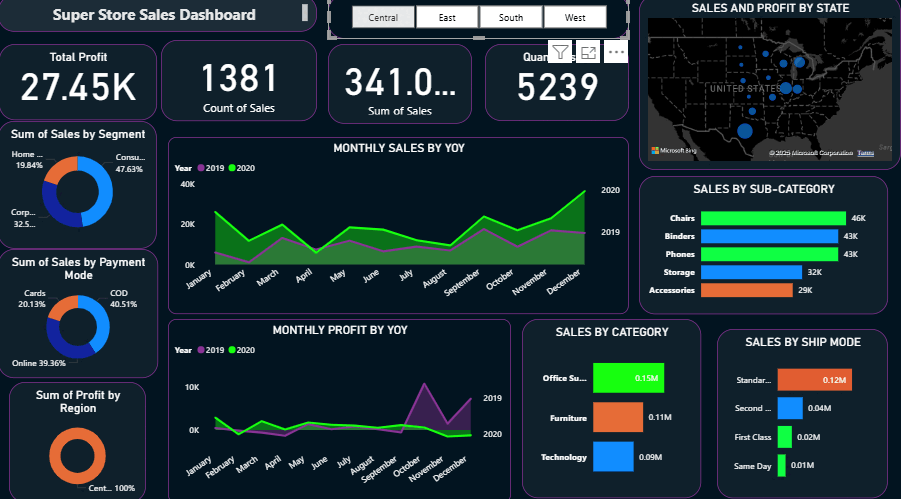This screenshot has height=503, width=901.
Task: Click the 1381 Count of Sales card
Action: (x=239, y=78)
